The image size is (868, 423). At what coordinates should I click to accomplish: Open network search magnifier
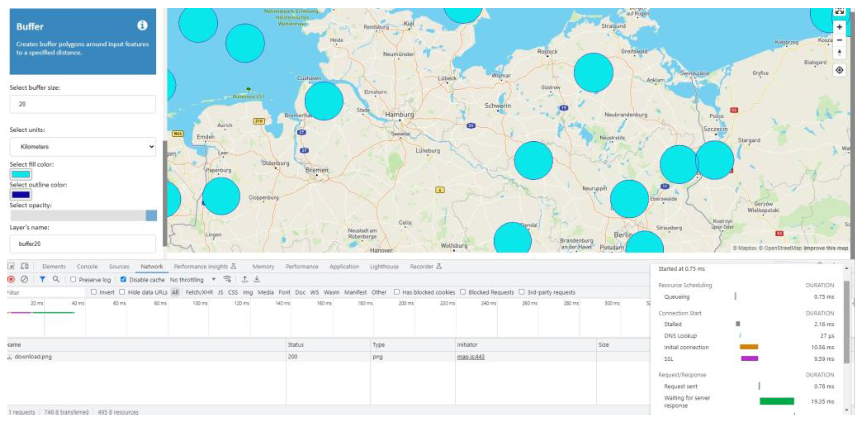56,279
